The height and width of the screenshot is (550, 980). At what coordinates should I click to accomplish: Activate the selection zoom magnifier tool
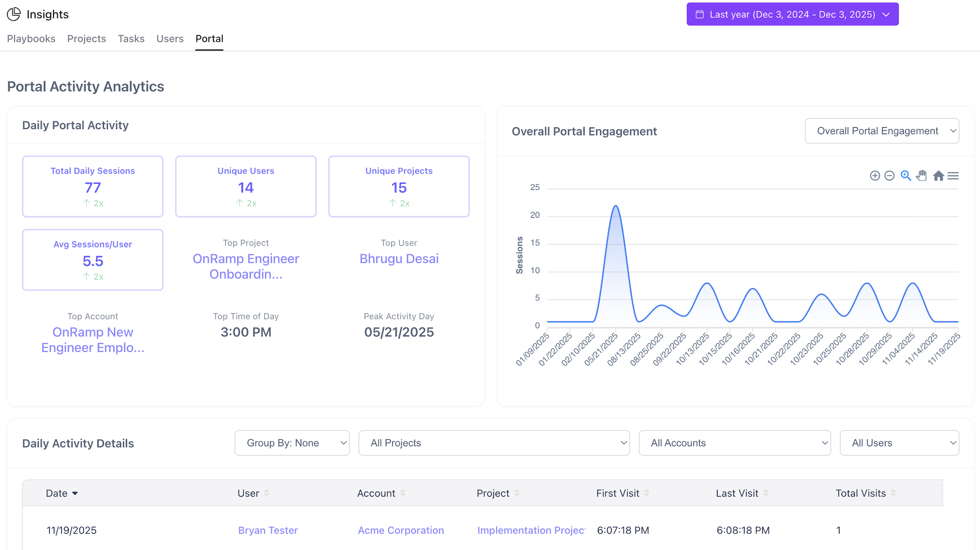906,176
